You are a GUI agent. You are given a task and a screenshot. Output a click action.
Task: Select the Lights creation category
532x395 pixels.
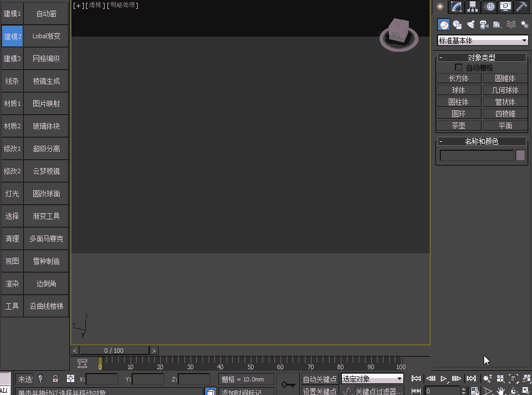pos(471,24)
